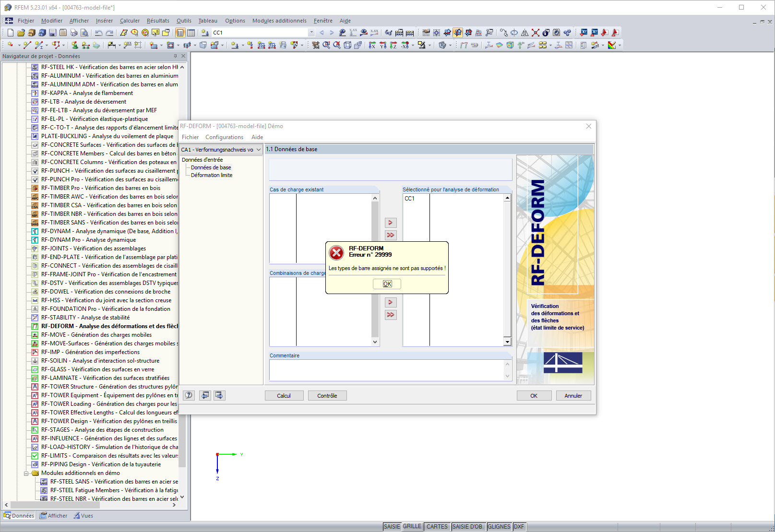This screenshot has width=775, height=532.
Task: Open the Modules additionnels menu
Action: point(279,21)
